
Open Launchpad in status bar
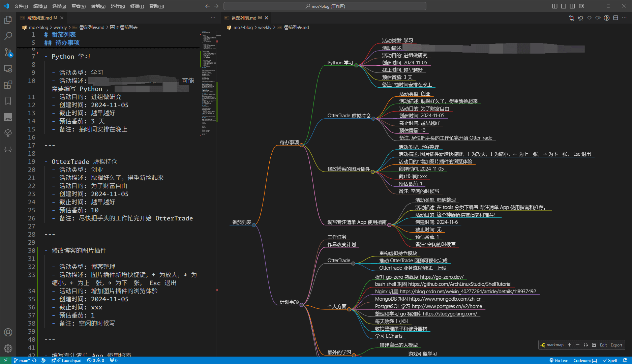coord(66,360)
